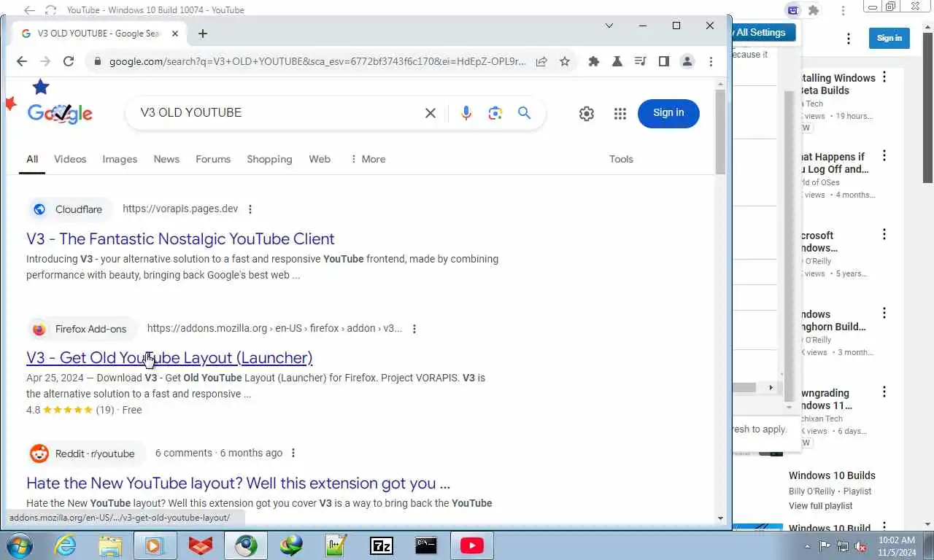The image size is (934, 560).
Task: Open File Explorer folder in taskbar
Action: pyautogui.click(x=110, y=545)
